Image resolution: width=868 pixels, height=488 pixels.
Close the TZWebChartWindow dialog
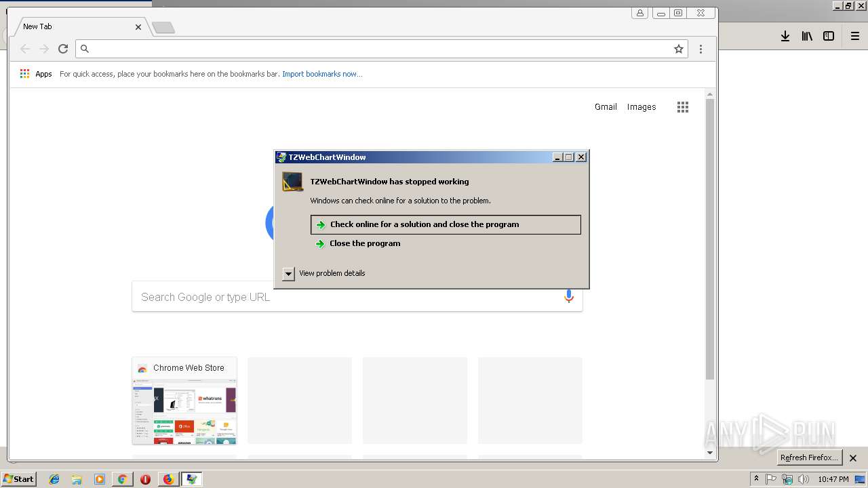point(581,157)
